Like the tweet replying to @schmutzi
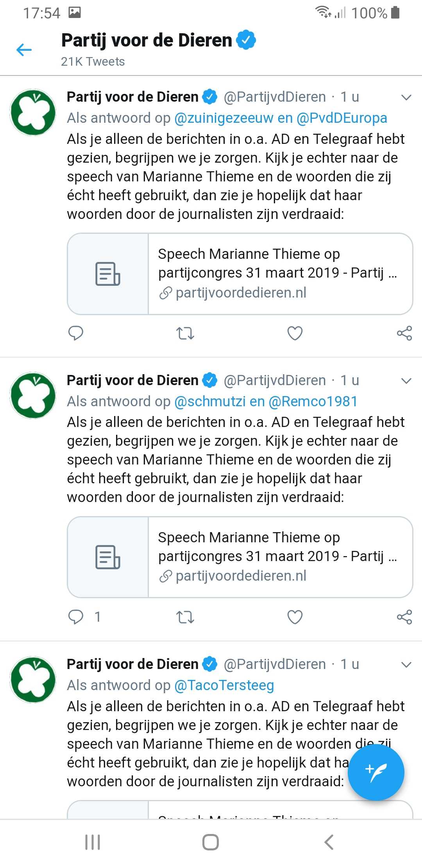Viewport: 422px width, 868px height. pyautogui.click(x=295, y=617)
